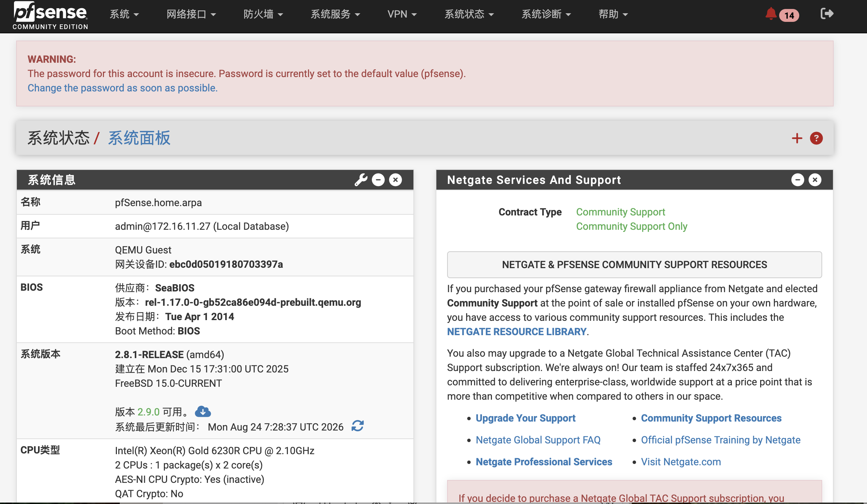Open the NETGATE RESOURCE LIBRARY link
This screenshot has width=867, height=504.
coord(517,332)
